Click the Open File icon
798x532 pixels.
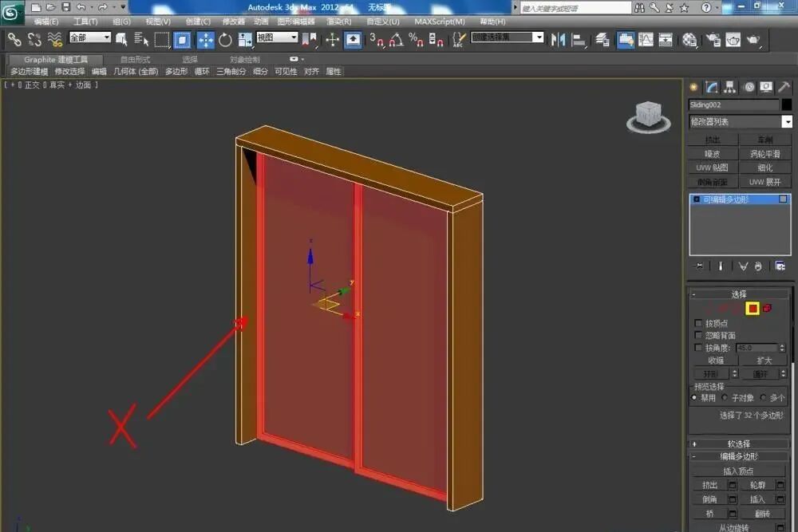click(x=50, y=7)
